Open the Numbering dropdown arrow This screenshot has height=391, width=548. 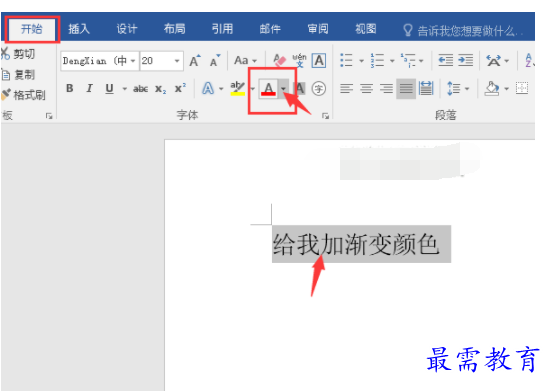point(392,61)
